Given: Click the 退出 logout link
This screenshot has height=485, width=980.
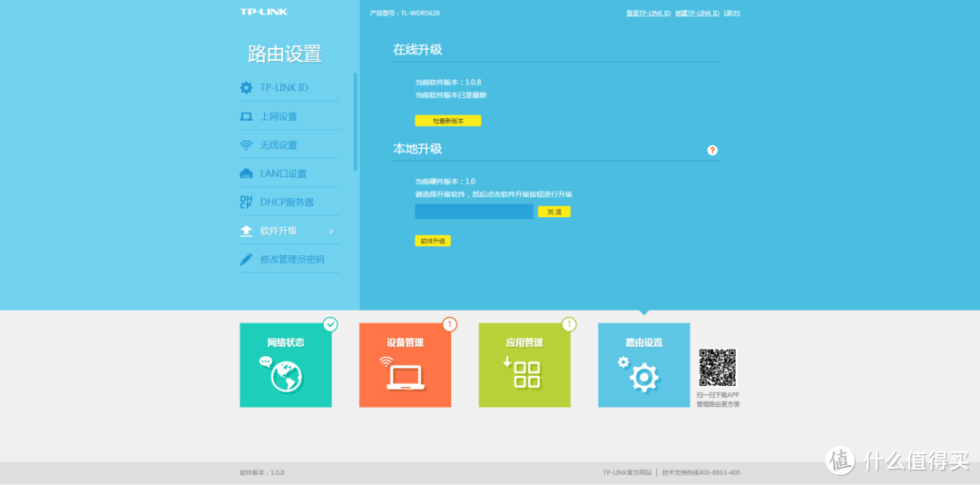Looking at the screenshot, I should tap(732, 13).
